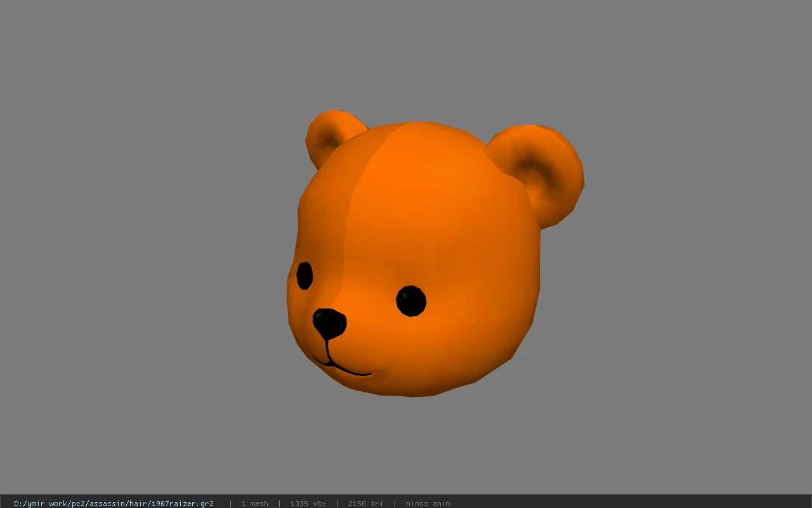Click the '1335 vtx' vertex count
The image size is (812, 508).
pos(308,504)
